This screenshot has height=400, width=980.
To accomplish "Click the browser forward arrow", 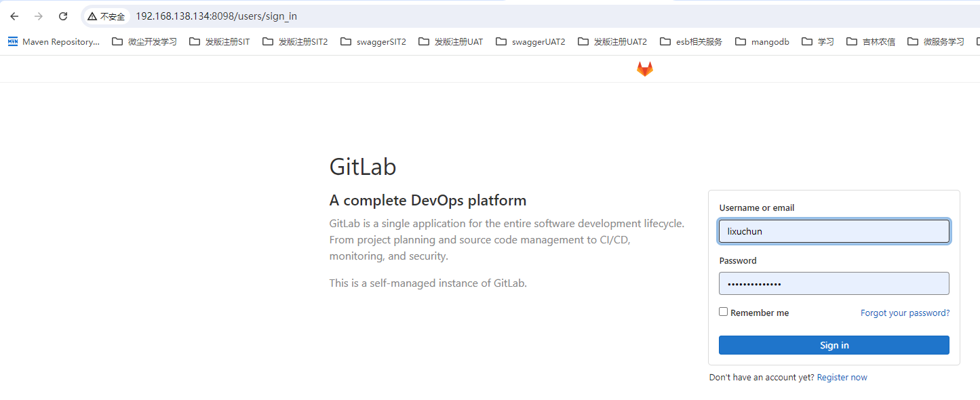I will click(39, 16).
